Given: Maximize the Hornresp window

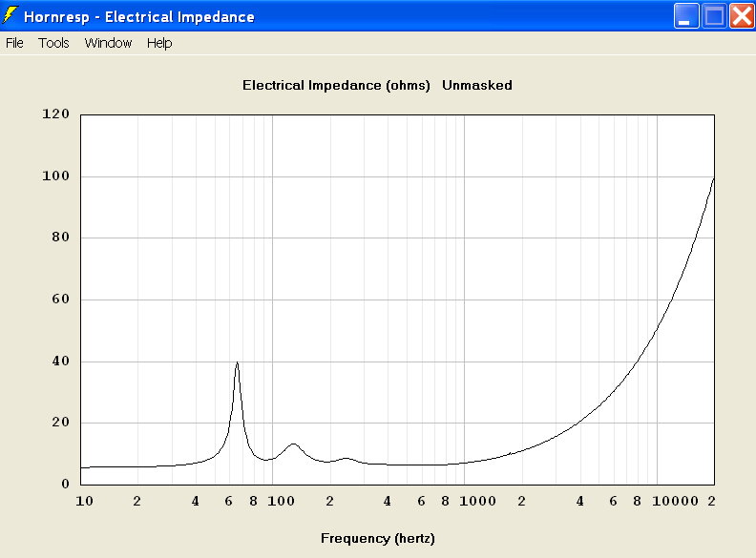Looking at the screenshot, I should 714,16.
